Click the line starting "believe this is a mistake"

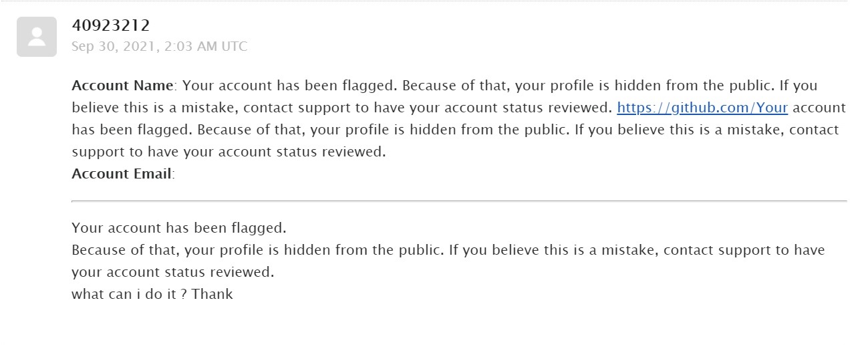(x=458, y=108)
